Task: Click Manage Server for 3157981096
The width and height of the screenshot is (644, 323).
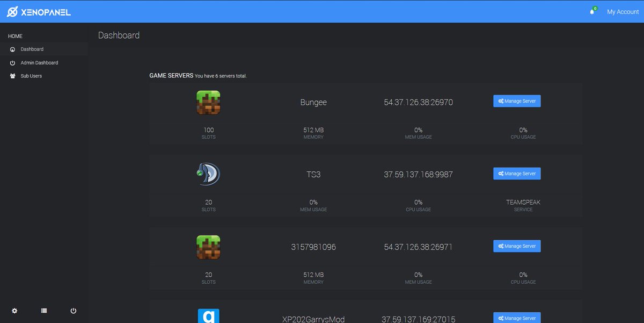Action: coord(517,246)
